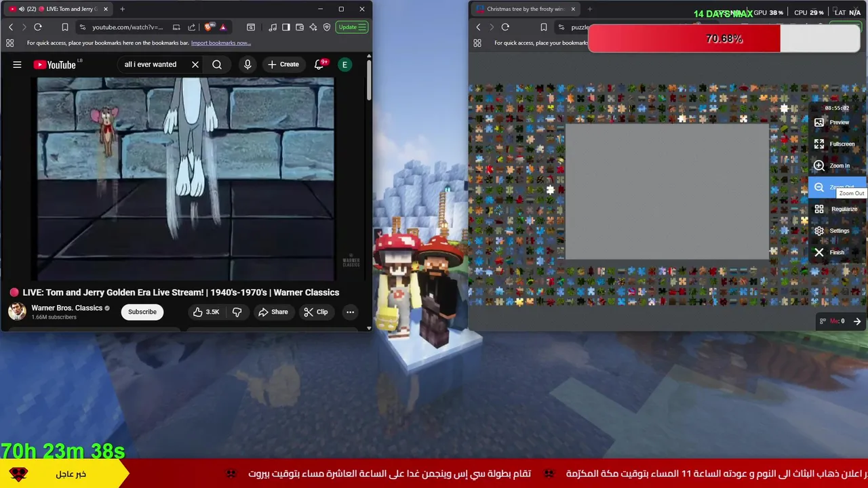Screen dimensions: 868x488
Task: Like the video with 3.5K likes
Action: (x=206, y=312)
